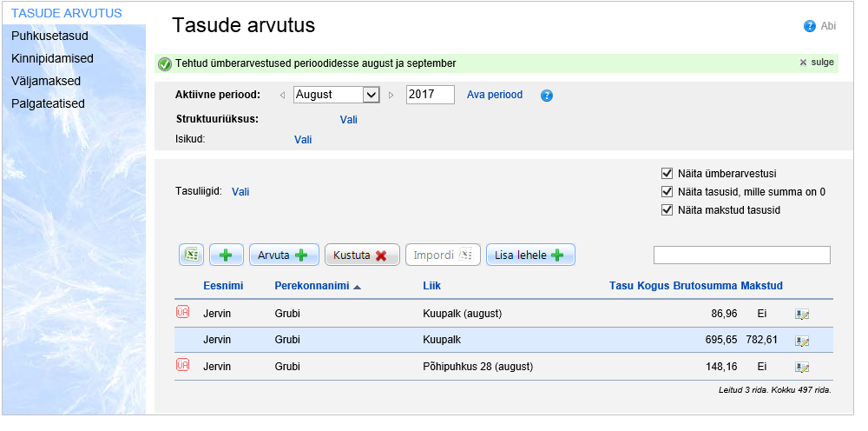Viewport: 868px width, 431px height.
Task: Click the Ava periood link
Action: (495, 95)
